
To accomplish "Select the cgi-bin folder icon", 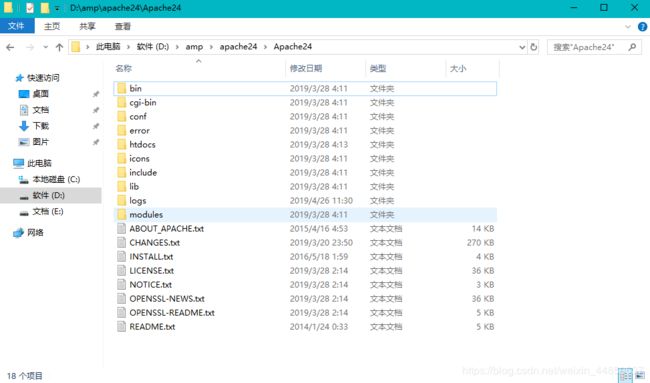I will [121, 102].
